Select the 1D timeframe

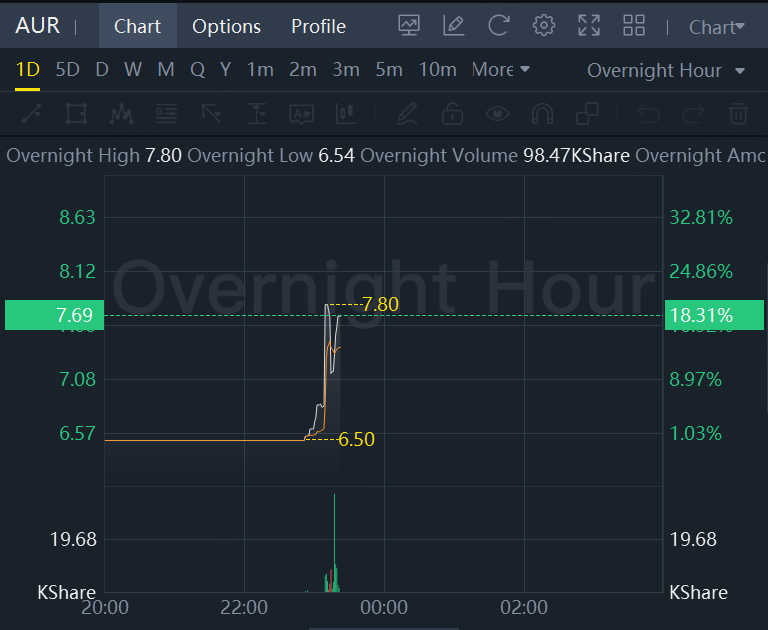pos(27,70)
